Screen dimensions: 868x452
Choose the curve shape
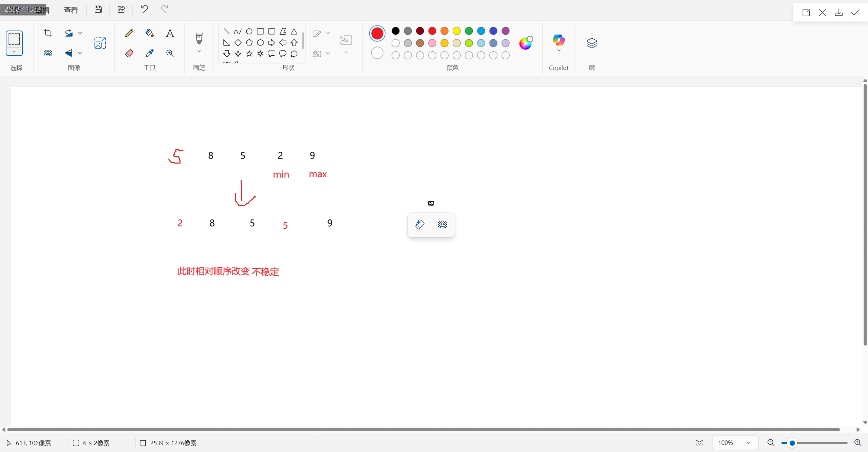tap(238, 32)
